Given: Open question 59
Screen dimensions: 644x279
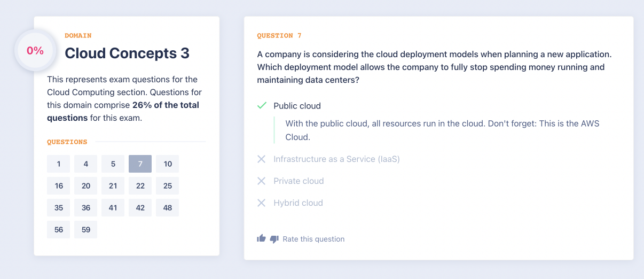Looking at the screenshot, I should tap(85, 230).
